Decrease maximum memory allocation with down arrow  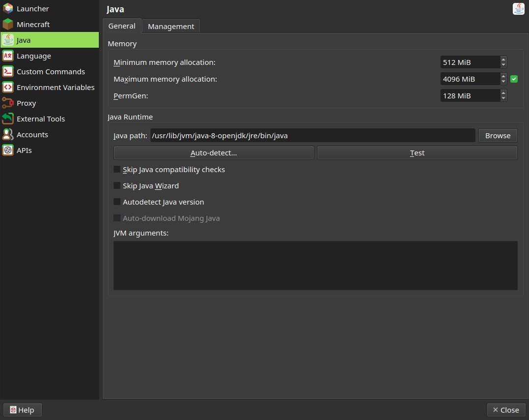pyautogui.click(x=503, y=82)
